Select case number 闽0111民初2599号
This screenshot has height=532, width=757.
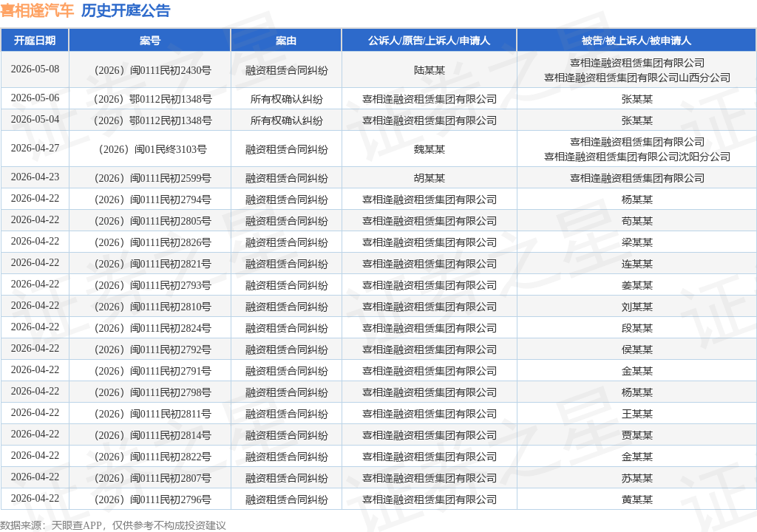(x=171, y=179)
